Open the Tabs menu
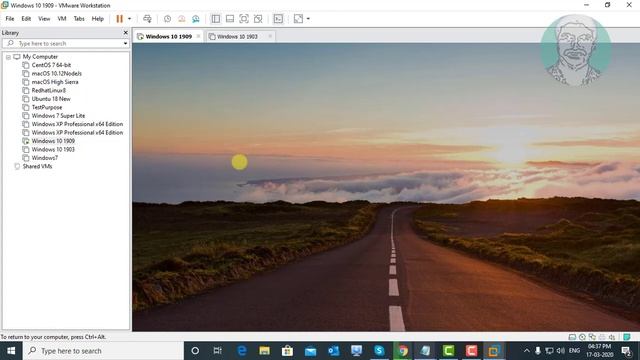The width and height of the screenshot is (640, 360). [79, 19]
